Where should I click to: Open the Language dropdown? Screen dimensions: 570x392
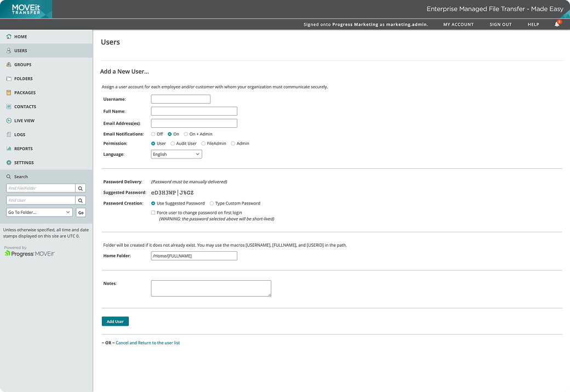pos(176,155)
